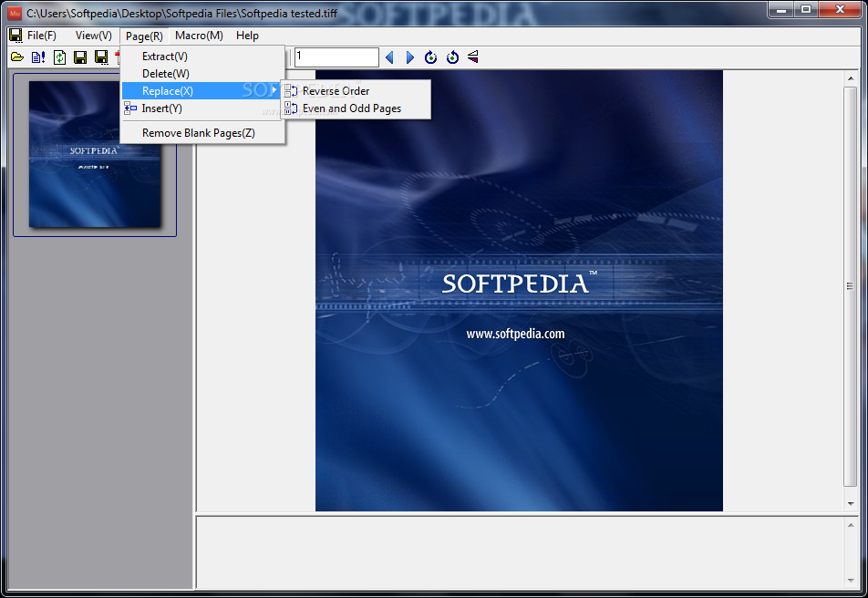Select the Softpedia page thumbnail
The height and width of the screenshot is (598, 868).
(95, 154)
